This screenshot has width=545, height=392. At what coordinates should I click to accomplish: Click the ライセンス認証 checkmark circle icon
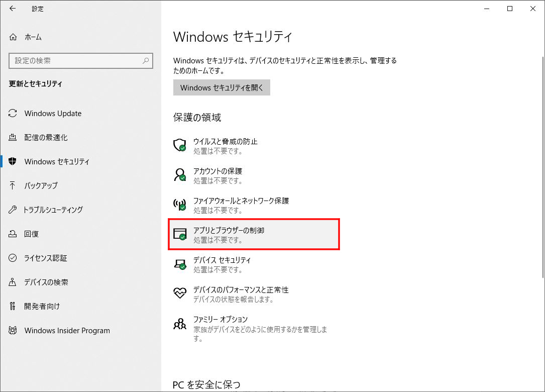point(13,258)
